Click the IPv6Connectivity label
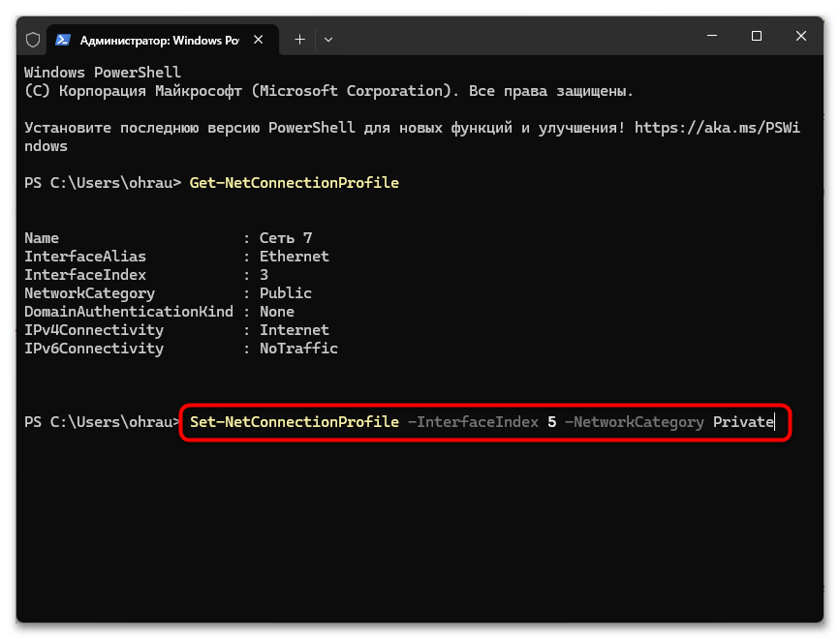The image size is (840, 639). (94, 349)
